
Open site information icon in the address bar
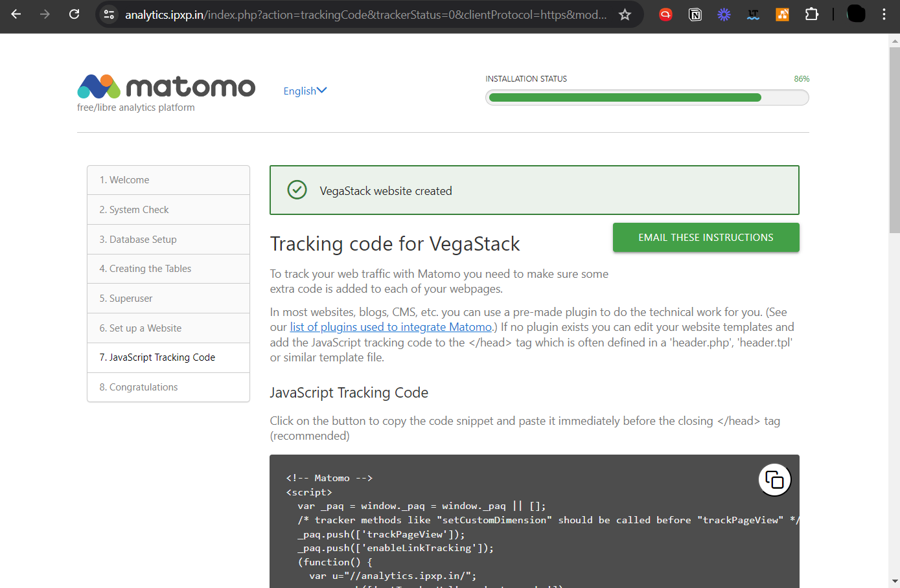coord(109,14)
